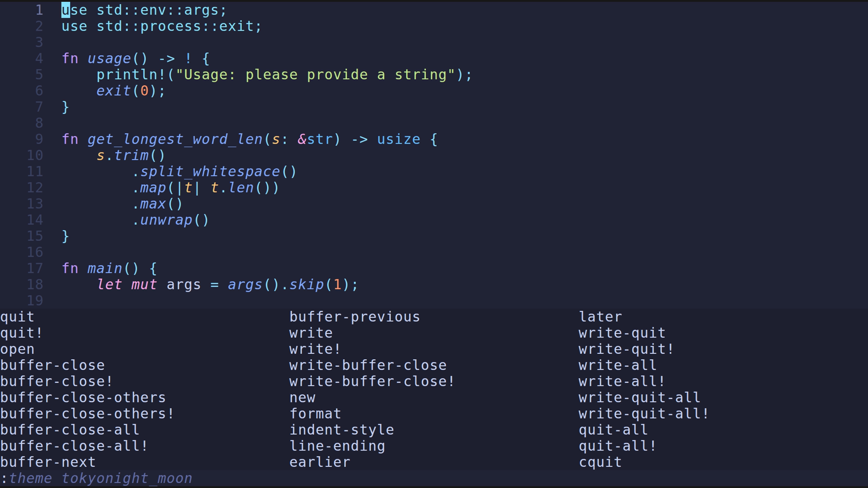The image size is (868, 488).
Task: Click the 'Usage: please provide a string' text
Action: tap(315, 75)
